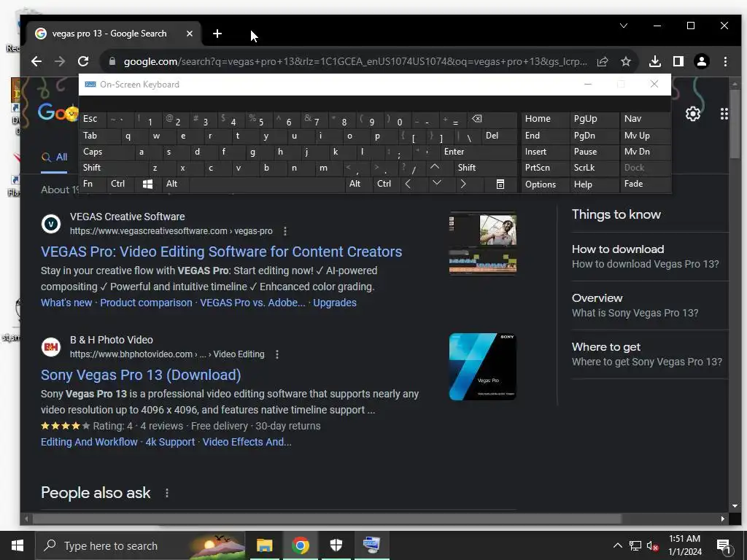Image resolution: width=747 pixels, height=560 pixels.
Task: Open Chrome profile avatar
Action: (702, 61)
